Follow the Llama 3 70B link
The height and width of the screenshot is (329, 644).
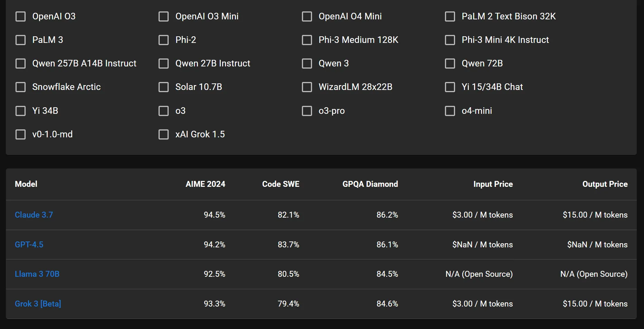point(37,274)
